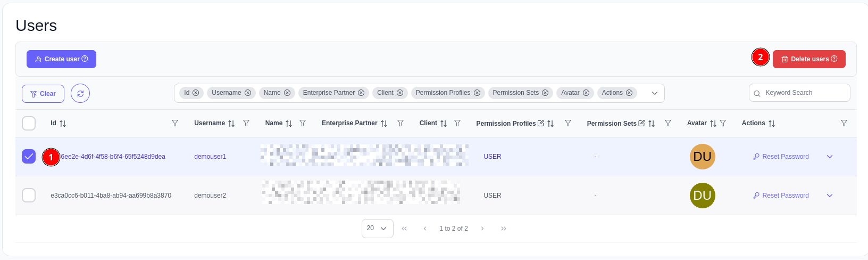Uncheck the demouser1 row checkbox
The image size is (868, 260).
(29, 157)
